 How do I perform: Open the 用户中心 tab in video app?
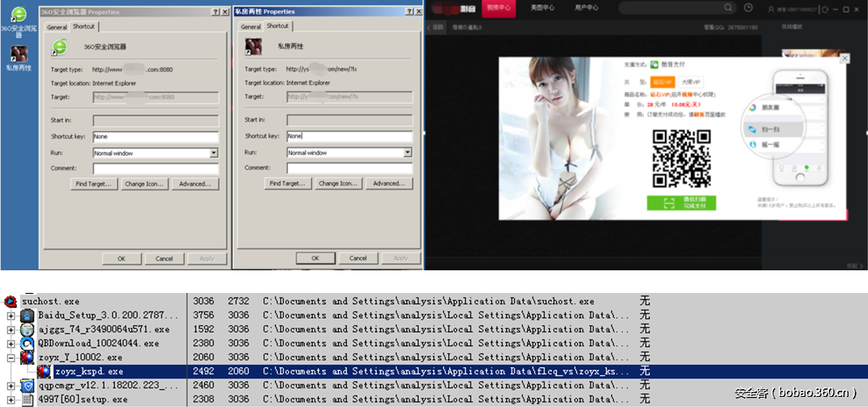point(587,8)
